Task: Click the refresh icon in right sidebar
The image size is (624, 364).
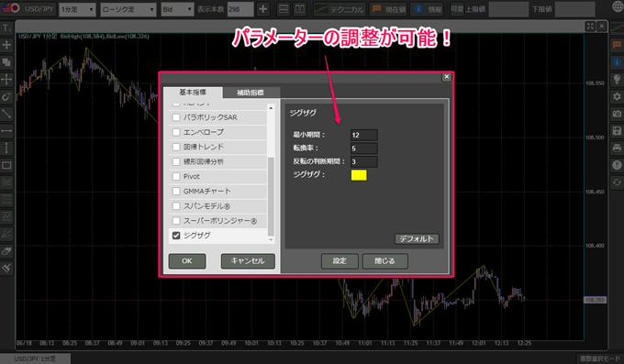Action: click(617, 182)
